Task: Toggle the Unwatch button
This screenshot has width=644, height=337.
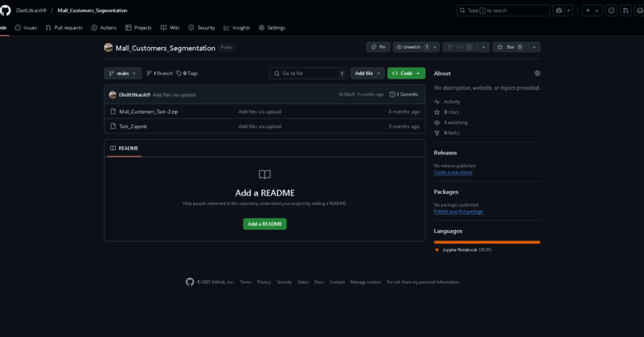Action: 412,47
